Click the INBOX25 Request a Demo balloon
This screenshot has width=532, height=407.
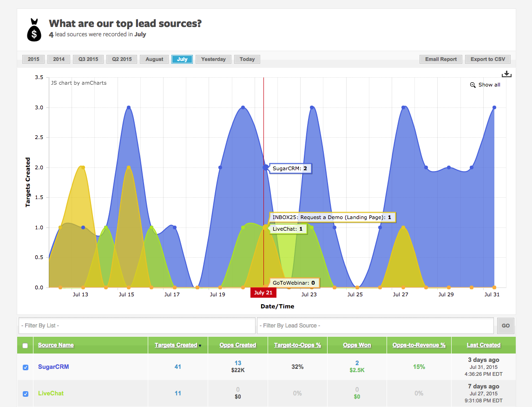pyautogui.click(x=332, y=217)
